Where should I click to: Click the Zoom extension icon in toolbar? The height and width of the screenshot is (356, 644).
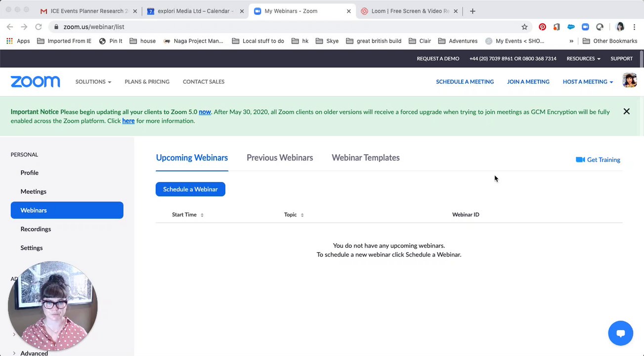(x=585, y=27)
